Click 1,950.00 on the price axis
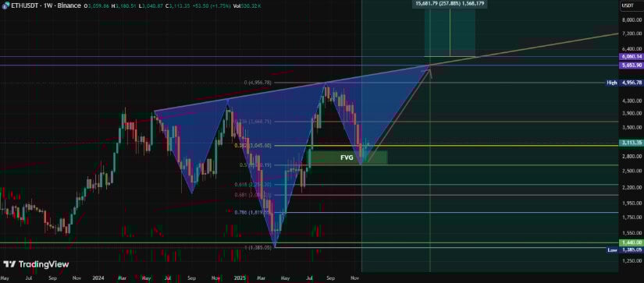Screen dimensions: 644x283 pos(632,203)
